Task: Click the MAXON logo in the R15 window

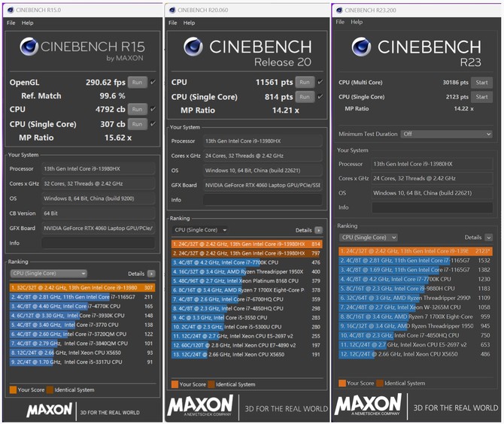Action: (50, 410)
